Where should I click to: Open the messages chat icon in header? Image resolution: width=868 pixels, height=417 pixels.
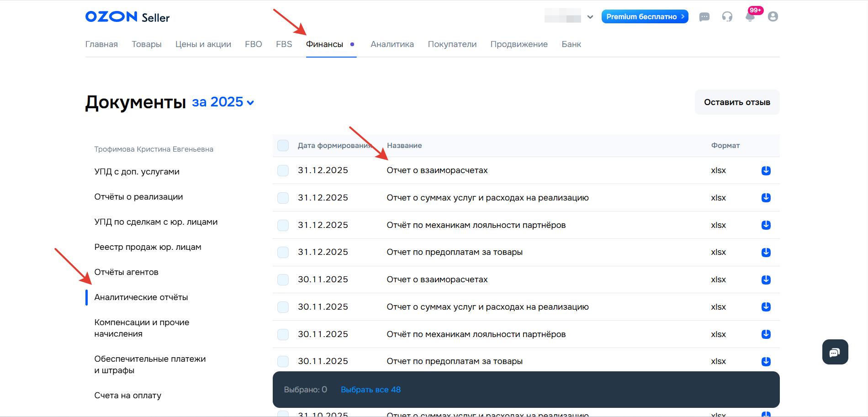pos(704,17)
